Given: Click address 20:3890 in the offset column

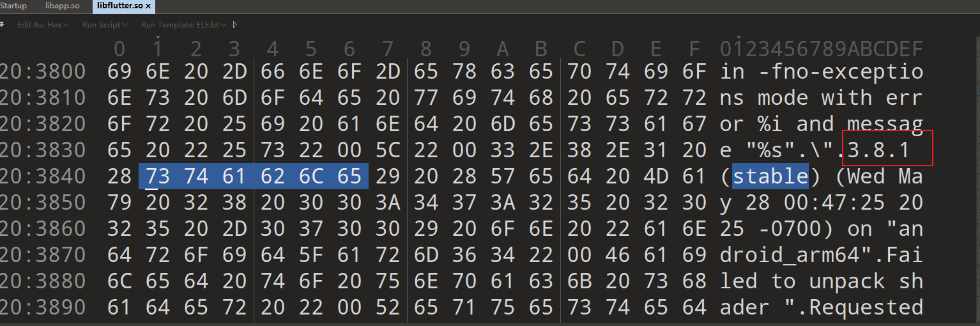Looking at the screenshot, I should [42, 307].
